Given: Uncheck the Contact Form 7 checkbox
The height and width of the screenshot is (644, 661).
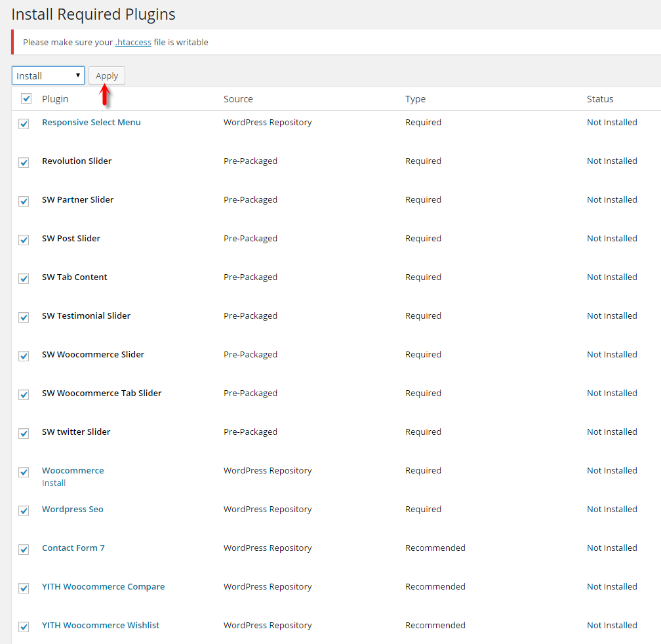Looking at the screenshot, I should [x=24, y=550].
